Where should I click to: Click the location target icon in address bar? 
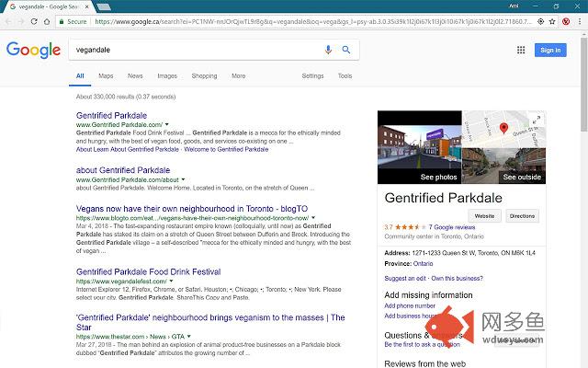tap(541, 21)
